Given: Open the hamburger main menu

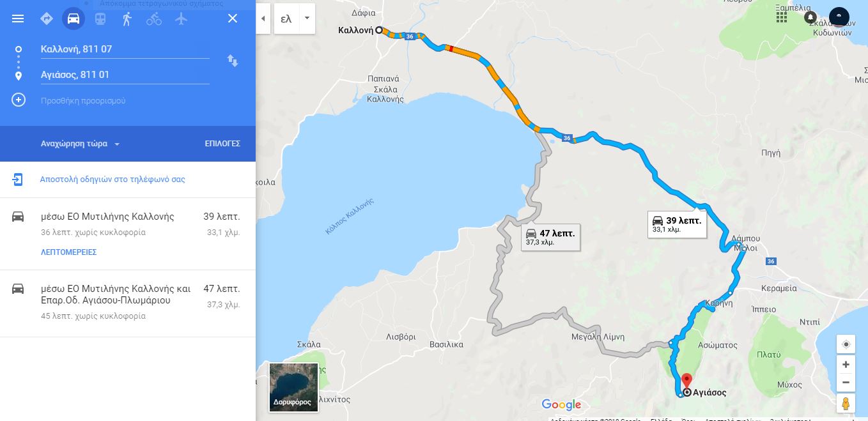Looking at the screenshot, I should pyautogui.click(x=18, y=19).
